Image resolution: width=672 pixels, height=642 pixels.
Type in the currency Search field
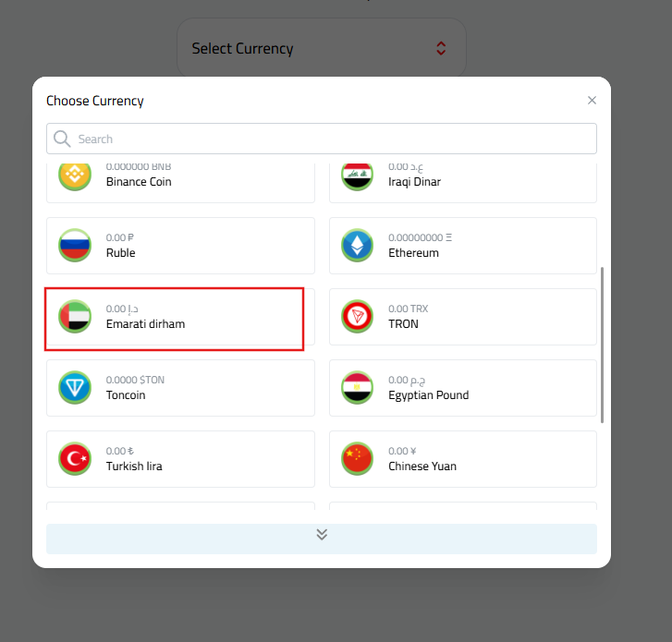tap(333, 139)
